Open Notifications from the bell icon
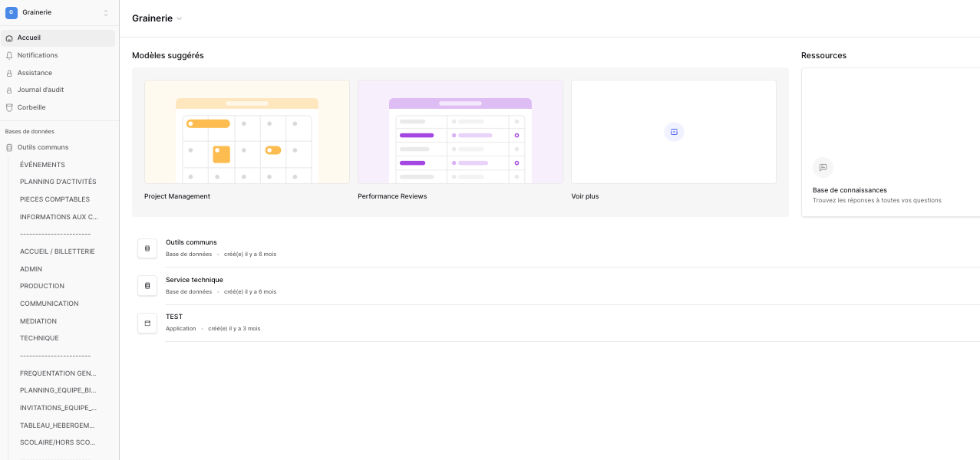The image size is (980, 460). (x=9, y=55)
